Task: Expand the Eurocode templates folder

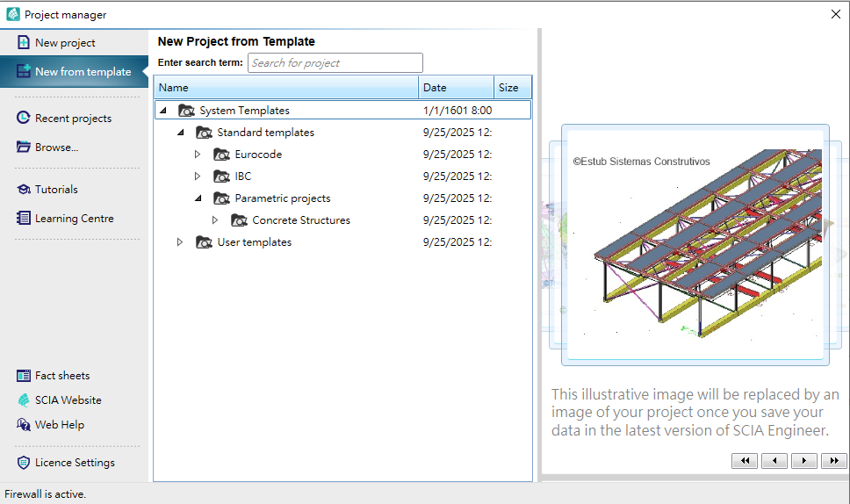Action: tap(198, 155)
